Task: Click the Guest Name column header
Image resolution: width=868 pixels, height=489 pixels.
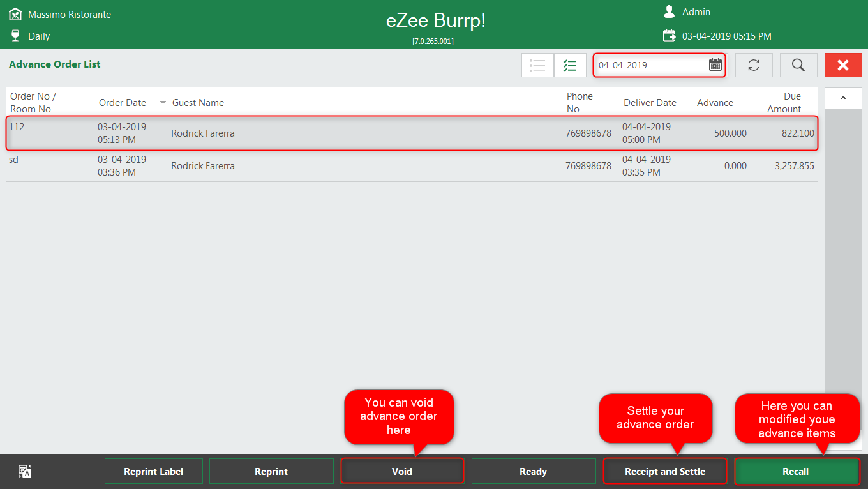Action: click(198, 103)
